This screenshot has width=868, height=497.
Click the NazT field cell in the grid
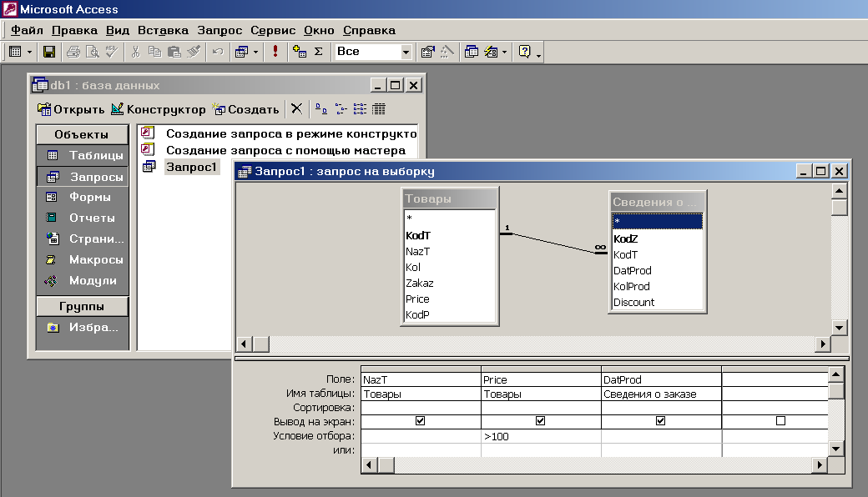(x=421, y=379)
